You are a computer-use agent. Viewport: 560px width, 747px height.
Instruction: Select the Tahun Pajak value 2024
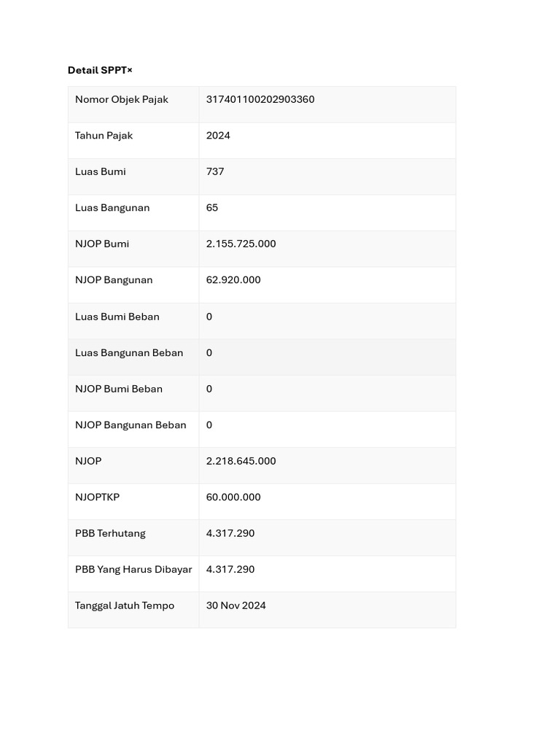coord(218,135)
